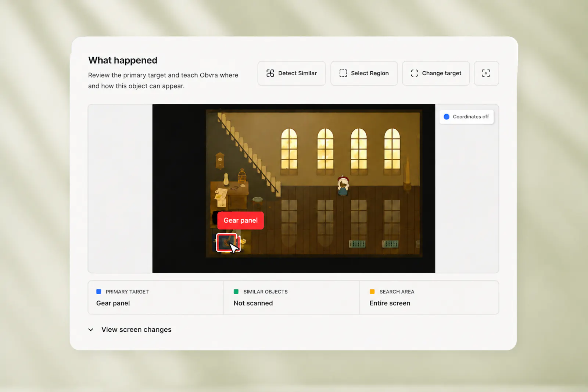Click the Change target button
The height and width of the screenshot is (392, 588).
(x=435, y=73)
